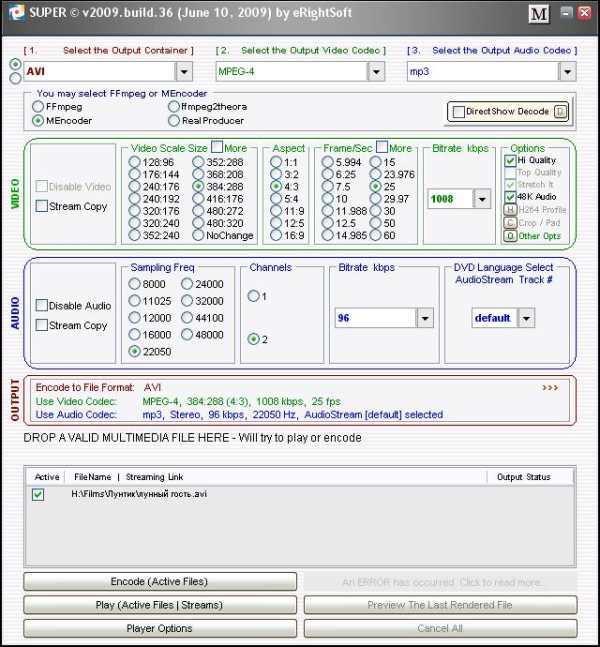This screenshot has width=600, height=647.
Task: Choose NoChange video scale size
Action: tap(198, 235)
